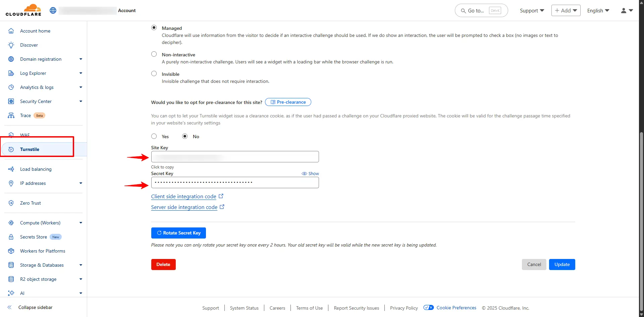The height and width of the screenshot is (317, 644).
Task: Show the Secret Key value
Action: click(x=310, y=173)
